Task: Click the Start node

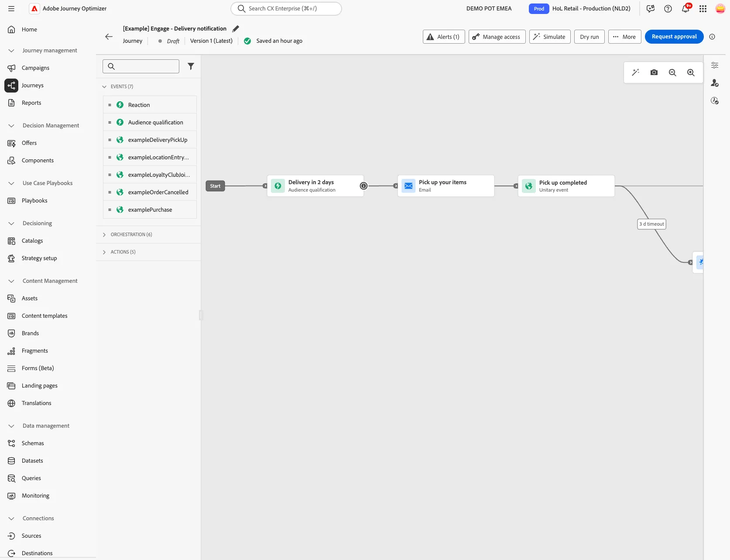Action: click(215, 186)
